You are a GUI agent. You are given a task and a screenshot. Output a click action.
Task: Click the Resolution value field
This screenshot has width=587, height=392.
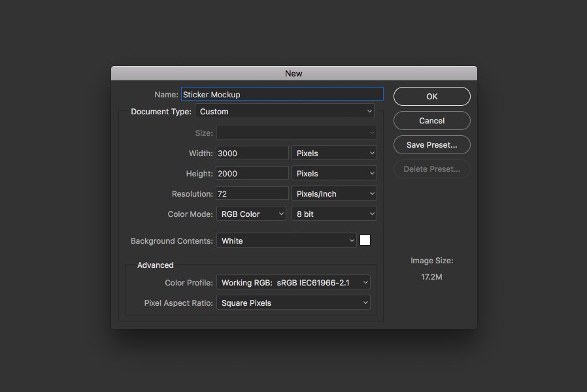tap(252, 193)
